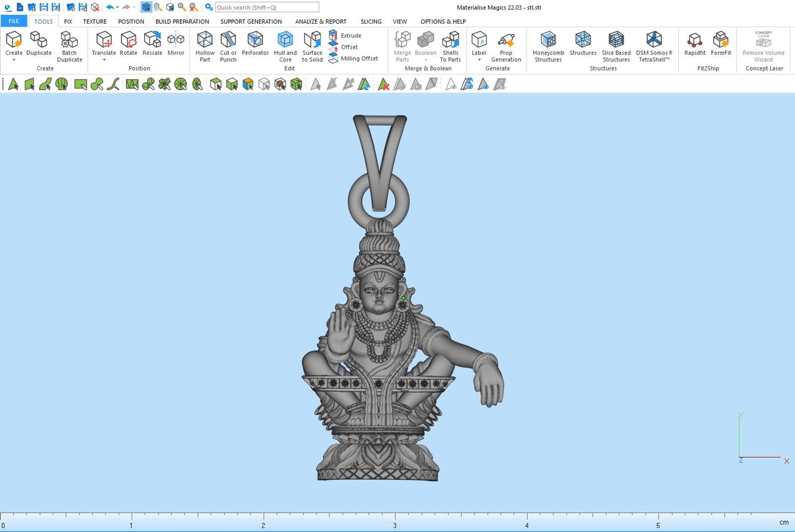Open the Rescale tool
Image resolution: width=795 pixels, height=532 pixels.
tap(152, 43)
